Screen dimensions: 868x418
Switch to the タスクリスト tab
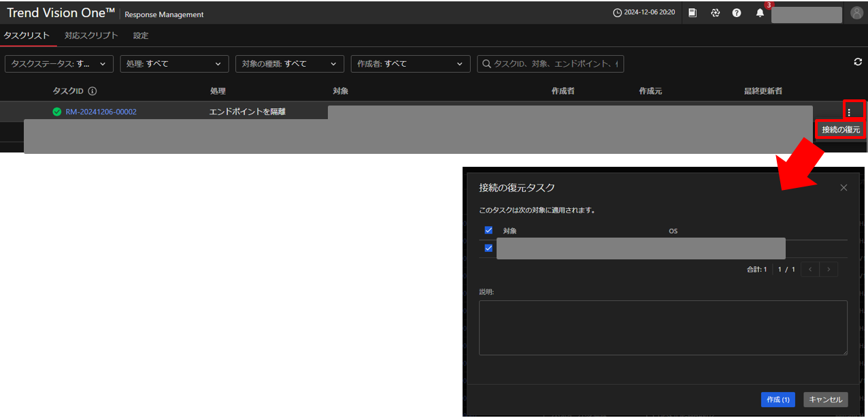(x=27, y=35)
